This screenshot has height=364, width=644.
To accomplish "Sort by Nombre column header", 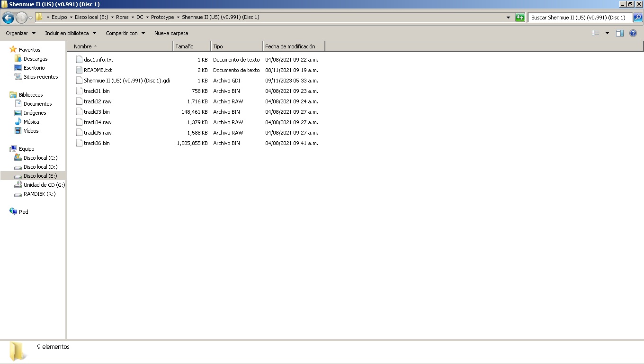I will tap(120, 46).
